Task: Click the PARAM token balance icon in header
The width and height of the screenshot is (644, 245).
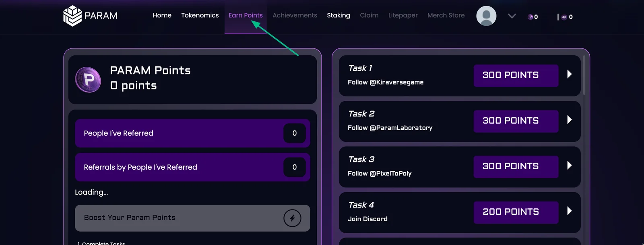Action: click(x=530, y=17)
